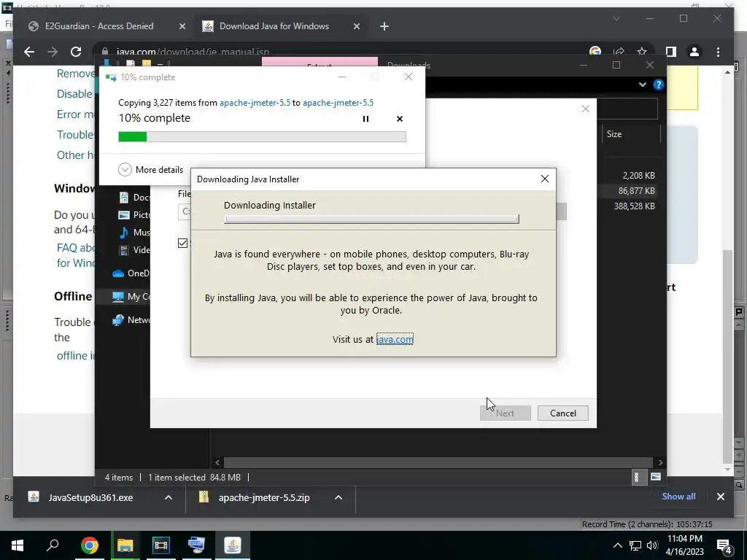Toggle the checkbox in the extract wizard
Viewport: 747px width, 560px height.
(182, 244)
